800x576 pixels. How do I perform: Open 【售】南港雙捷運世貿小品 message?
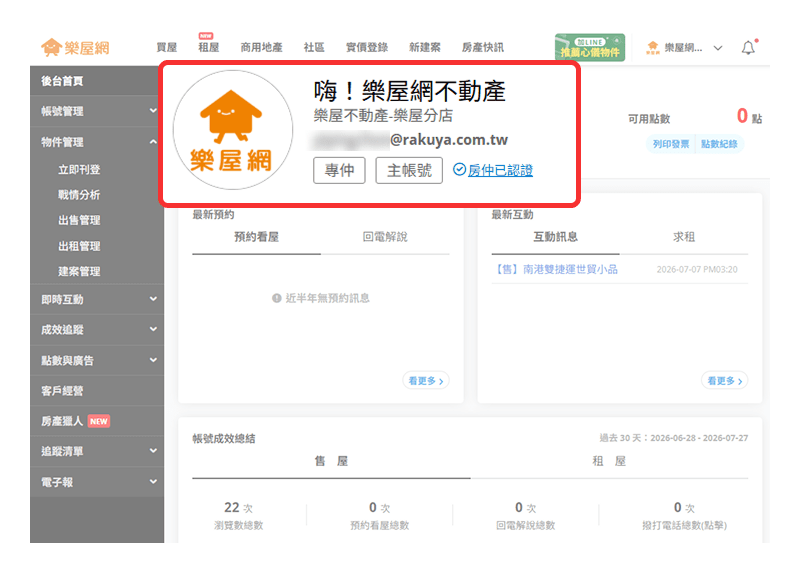tap(556, 269)
